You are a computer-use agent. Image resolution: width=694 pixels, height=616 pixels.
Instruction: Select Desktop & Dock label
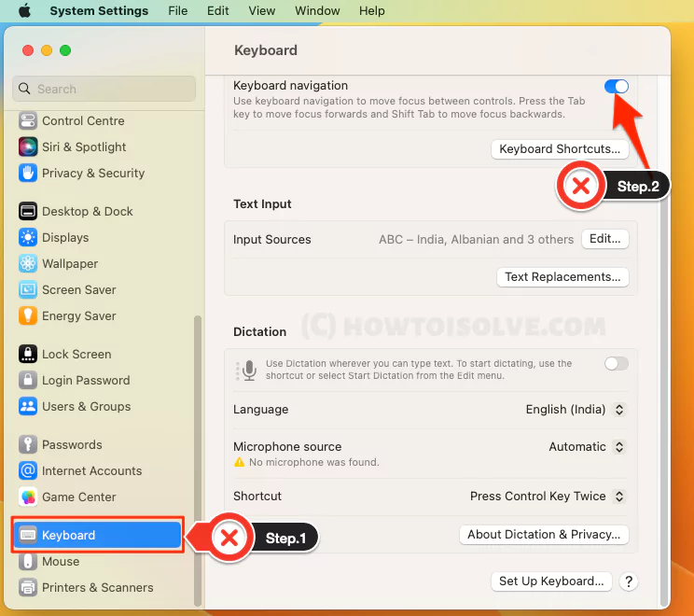[88, 211]
